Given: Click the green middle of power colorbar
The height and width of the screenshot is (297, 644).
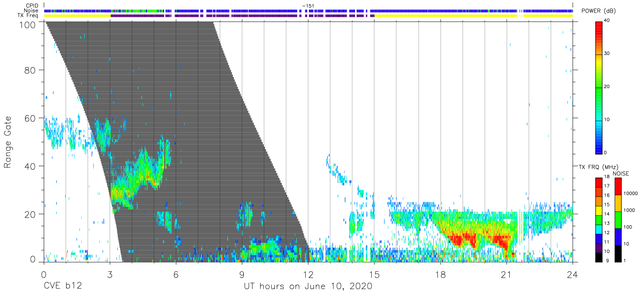Looking at the screenshot, I should point(599,87).
